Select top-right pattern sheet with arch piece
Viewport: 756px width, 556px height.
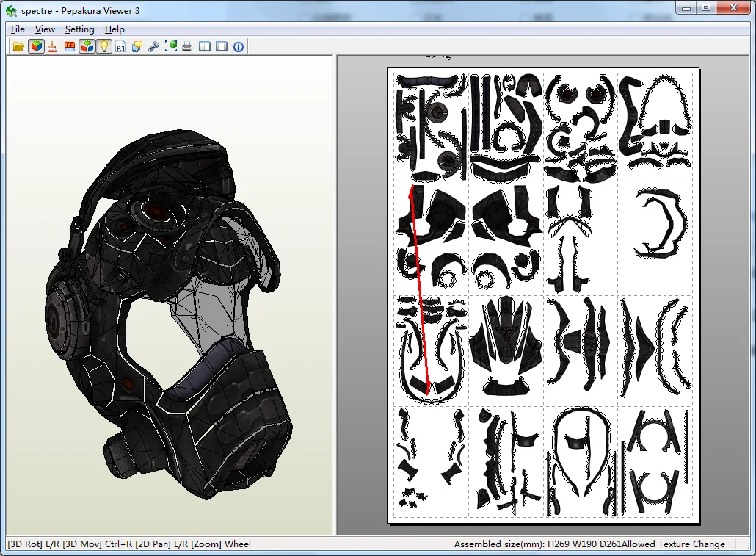[655, 128]
